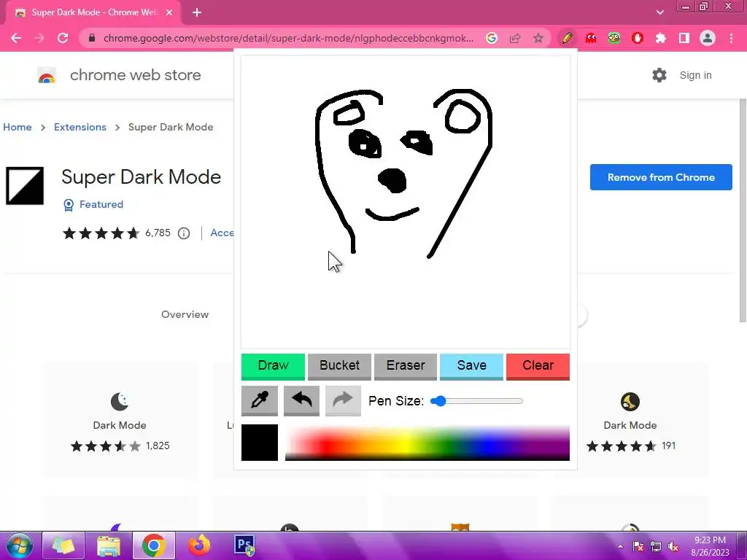Open the Overview tab
The image size is (747, 560).
pos(185,314)
